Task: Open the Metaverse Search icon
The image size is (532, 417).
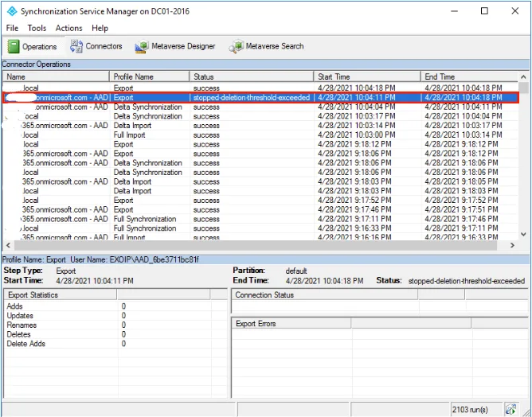Action: [x=237, y=47]
